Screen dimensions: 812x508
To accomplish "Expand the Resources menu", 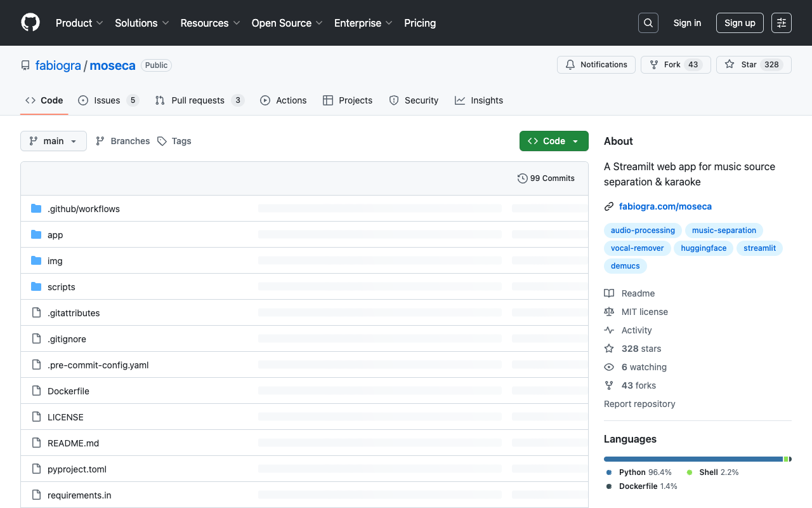I will (x=210, y=23).
